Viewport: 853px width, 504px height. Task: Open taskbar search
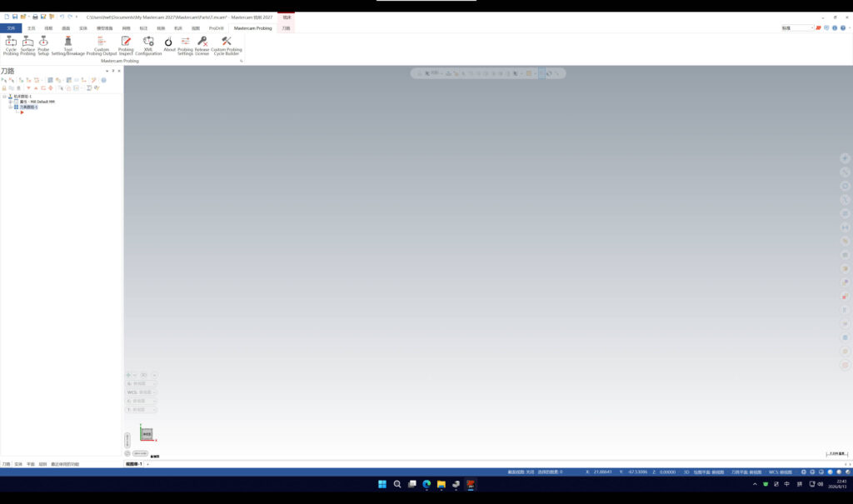point(397,484)
